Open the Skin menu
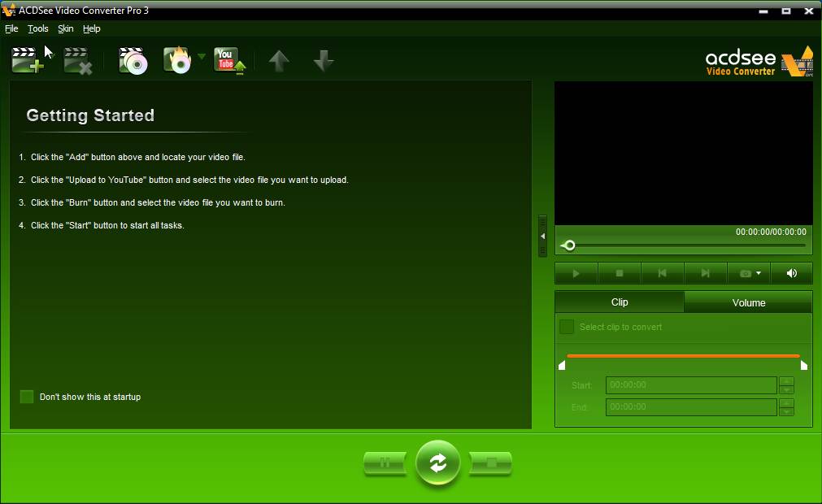Viewport: 822px width, 504px height. pyautogui.click(x=66, y=28)
